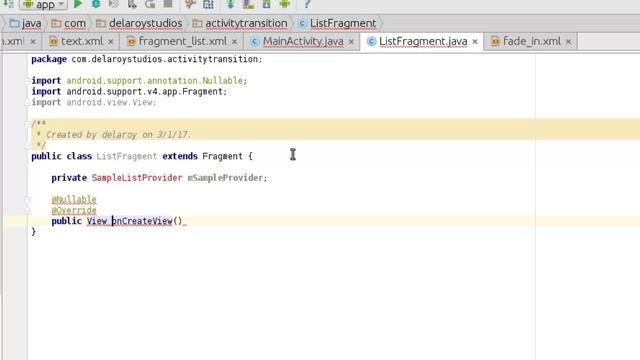
Task: Collapse the import statements fold marker
Action: tap(27, 80)
